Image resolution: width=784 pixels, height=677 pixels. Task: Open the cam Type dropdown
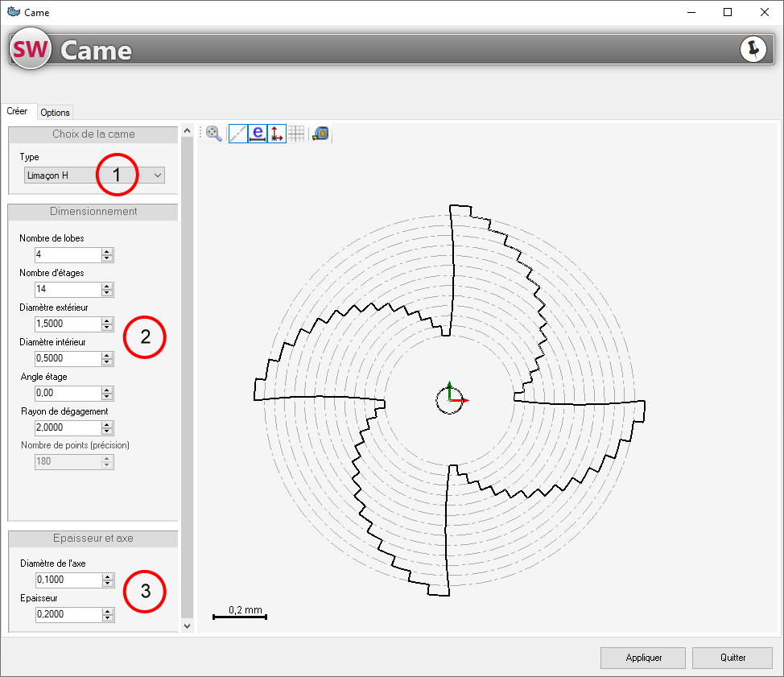[94, 175]
